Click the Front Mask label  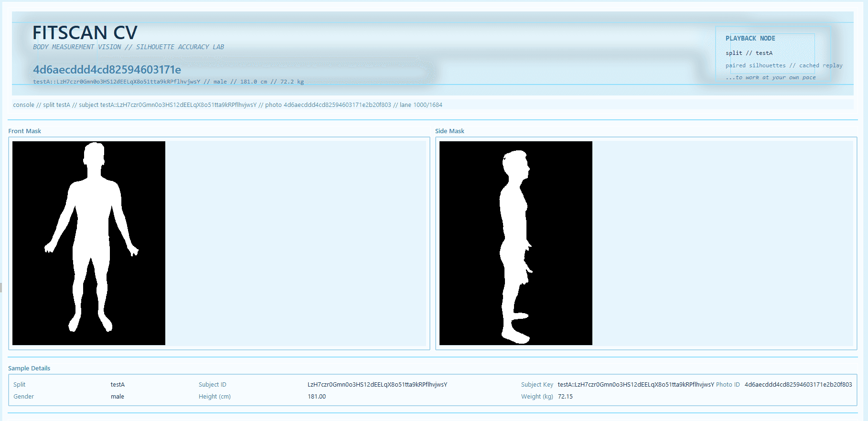pyautogui.click(x=24, y=131)
